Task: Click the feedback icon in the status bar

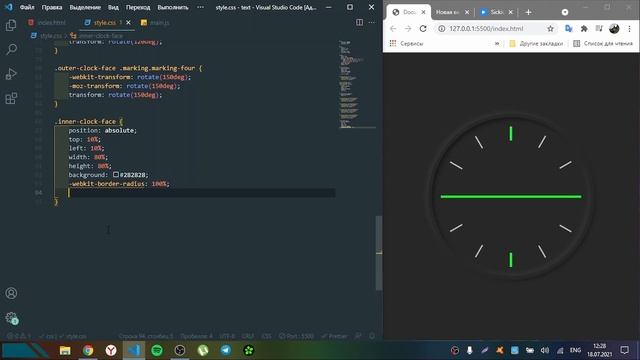Action: pyautogui.click(x=358, y=336)
